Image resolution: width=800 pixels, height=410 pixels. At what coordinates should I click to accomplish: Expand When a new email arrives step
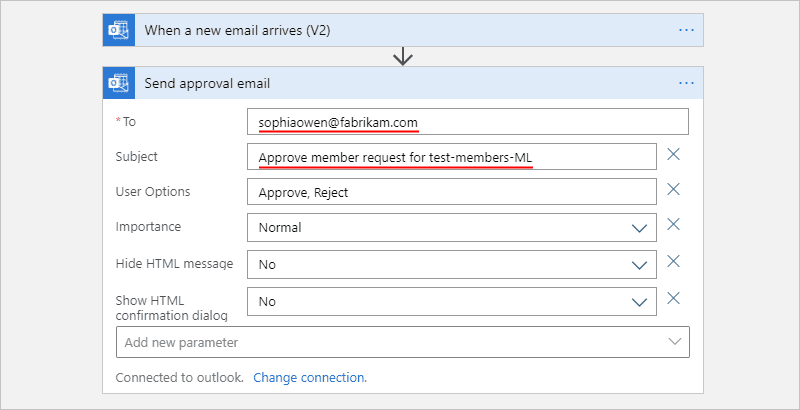(403, 31)
